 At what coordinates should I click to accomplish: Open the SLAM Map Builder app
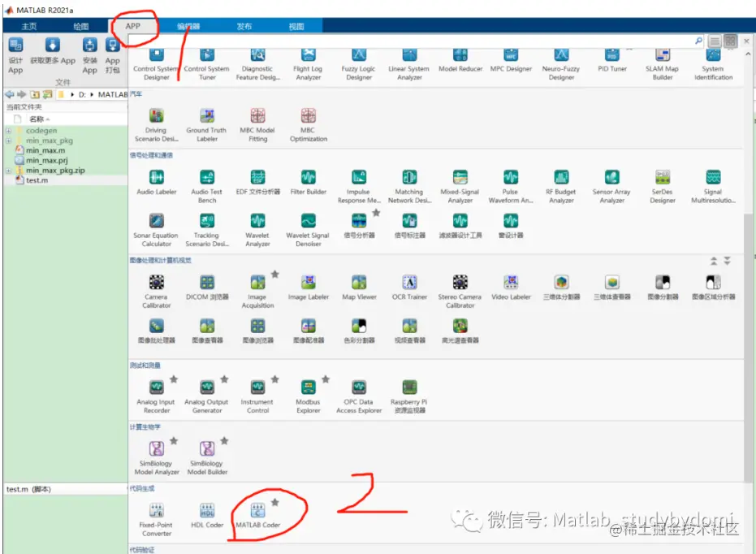point(663,65)
